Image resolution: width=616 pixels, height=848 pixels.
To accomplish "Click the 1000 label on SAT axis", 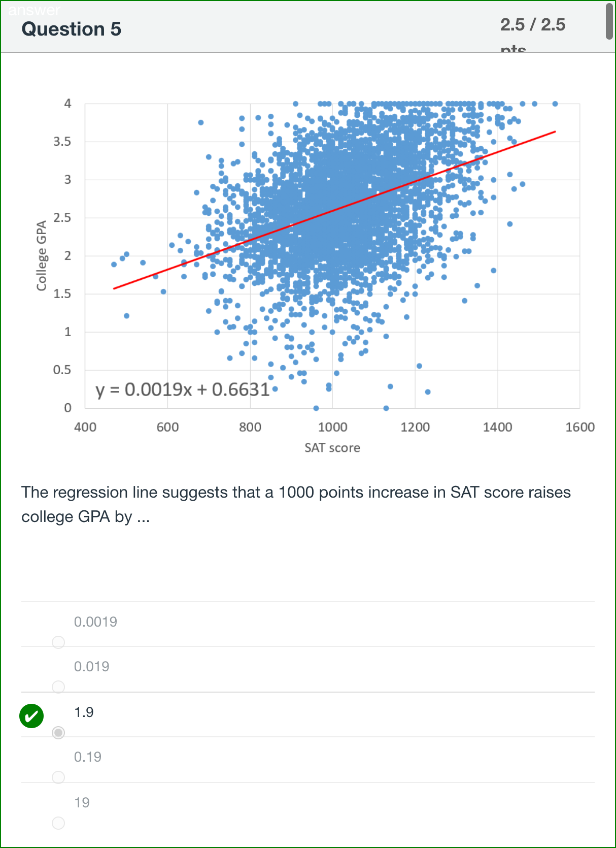I will coord(332,427).
